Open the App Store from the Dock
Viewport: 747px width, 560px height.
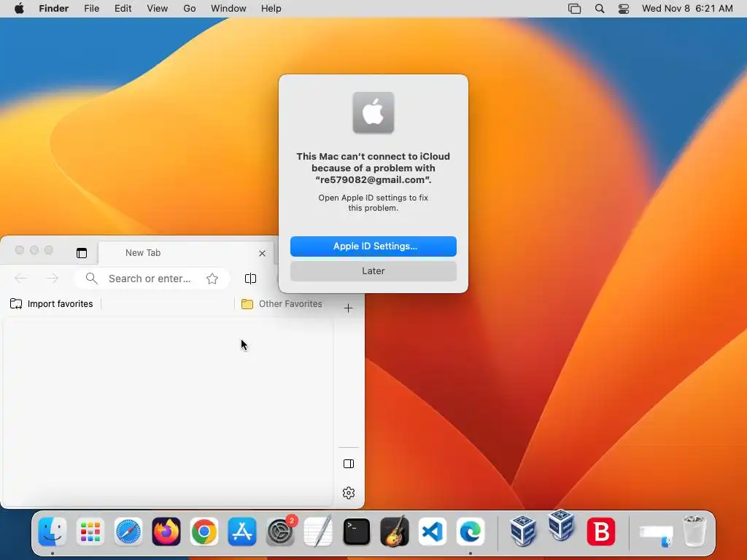tap(242, 532)
